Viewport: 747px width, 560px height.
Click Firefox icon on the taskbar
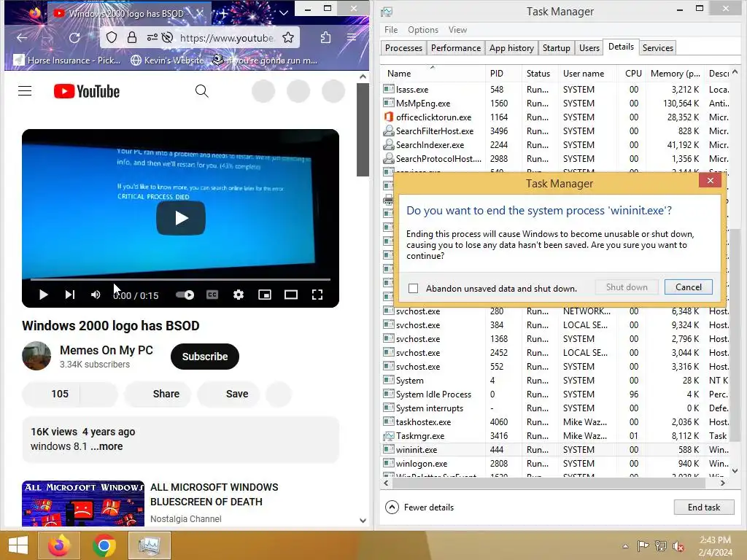click(59, 545)
